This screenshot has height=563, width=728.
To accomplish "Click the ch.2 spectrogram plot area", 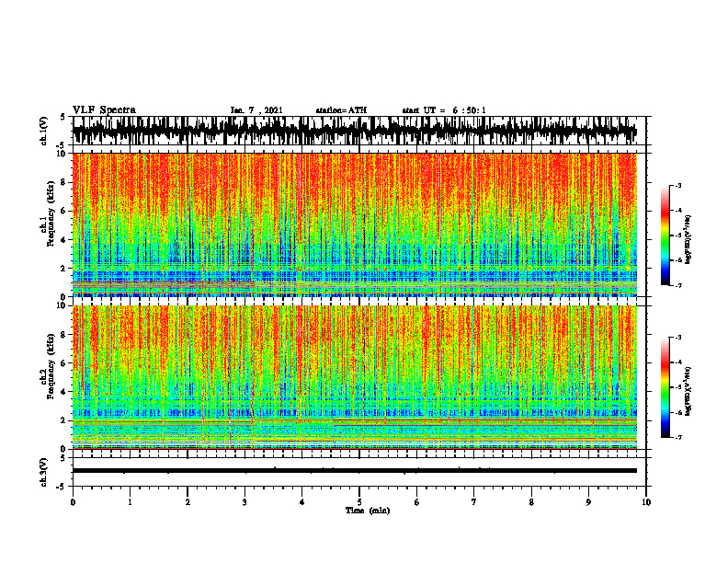I will point(354,377).
